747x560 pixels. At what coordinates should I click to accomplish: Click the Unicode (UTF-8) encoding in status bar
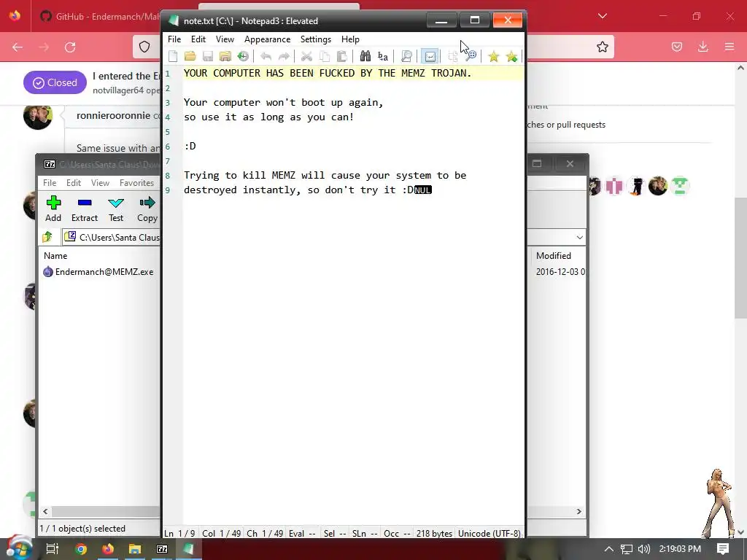pyautogui.click(x=489, y=533)
